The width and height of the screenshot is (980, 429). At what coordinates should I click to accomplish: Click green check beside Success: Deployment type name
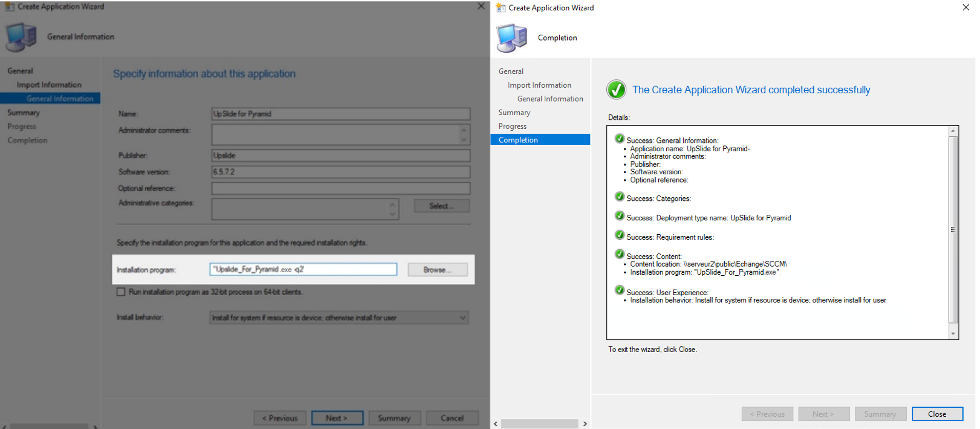coord(619,216)
